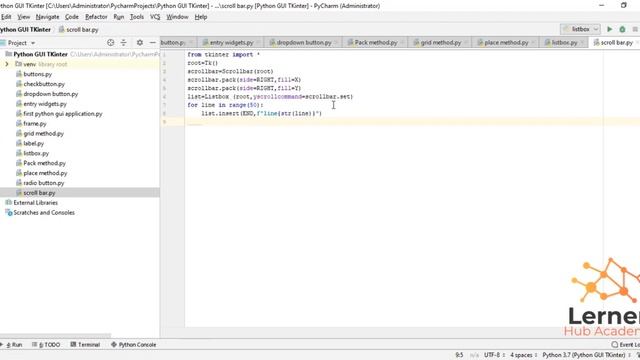Screen dimensions: 640x360
Task: Close the place method.py tab
Action: [x=533, y=42]
